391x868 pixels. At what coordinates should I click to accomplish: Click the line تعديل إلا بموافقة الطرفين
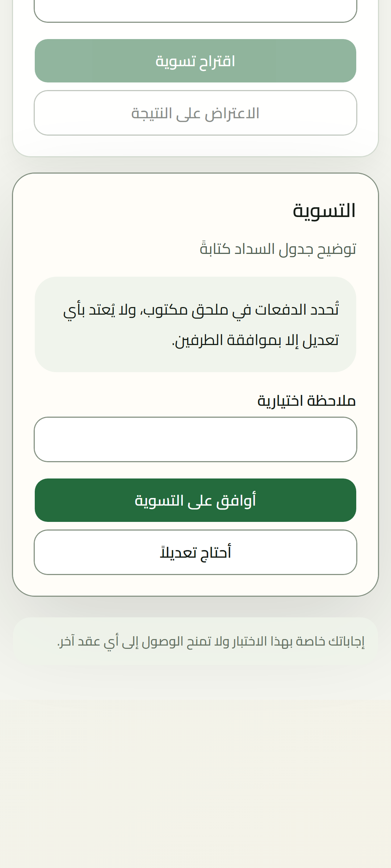point(255,340)
